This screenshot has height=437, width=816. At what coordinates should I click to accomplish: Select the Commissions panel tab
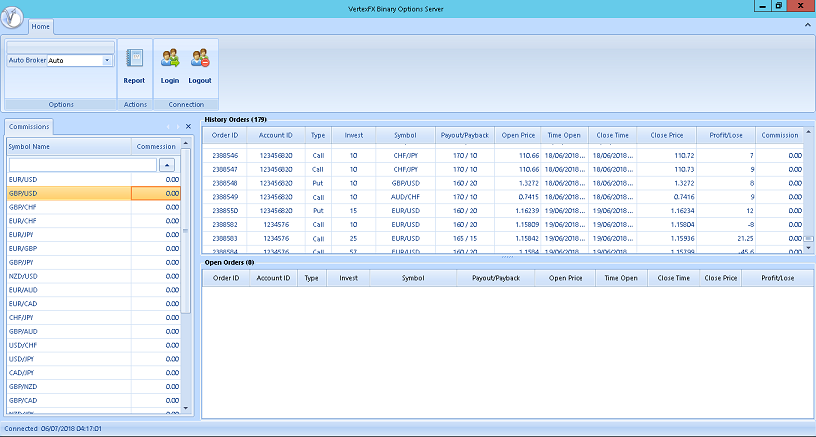pyautogui.click(x=30, y=127)
